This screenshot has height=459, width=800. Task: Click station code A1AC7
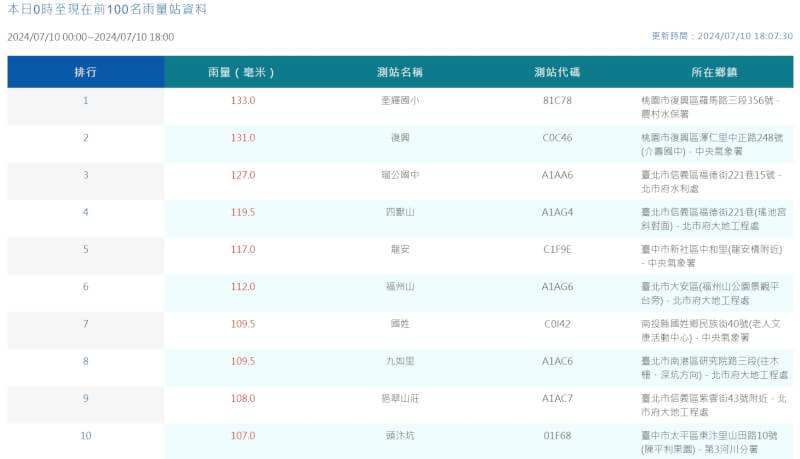coord(557,398)
